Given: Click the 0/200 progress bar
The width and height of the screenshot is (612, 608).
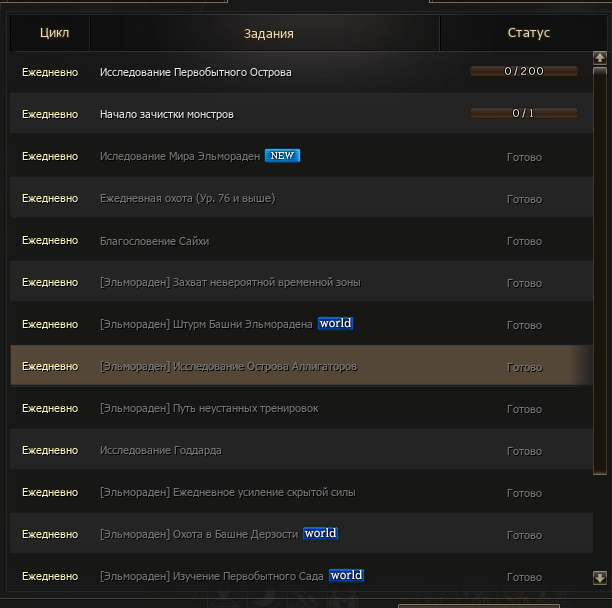Looking at the screenshot, I should [x=523, y=72].
